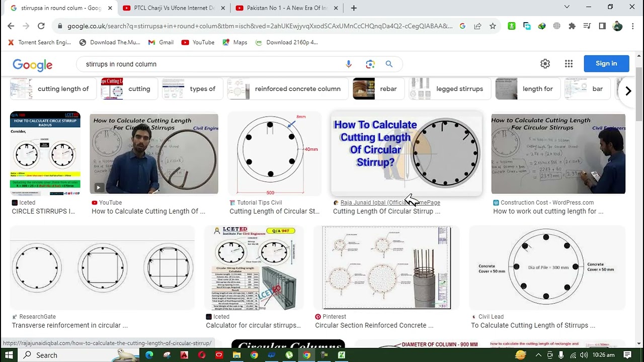This screenshot has width=644, height=362.
Task: Click the Chrome address bar URL
Action: pyautogui.click(x=260, y=26)
